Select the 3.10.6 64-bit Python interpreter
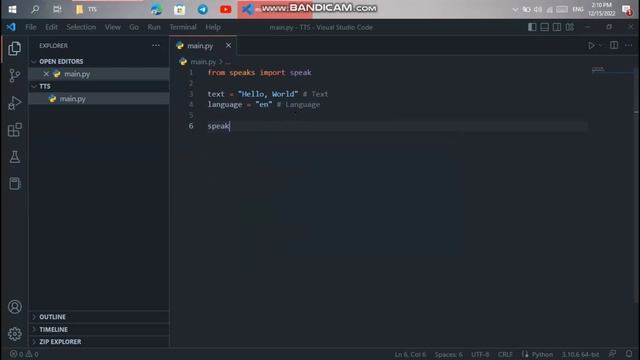 580,354
